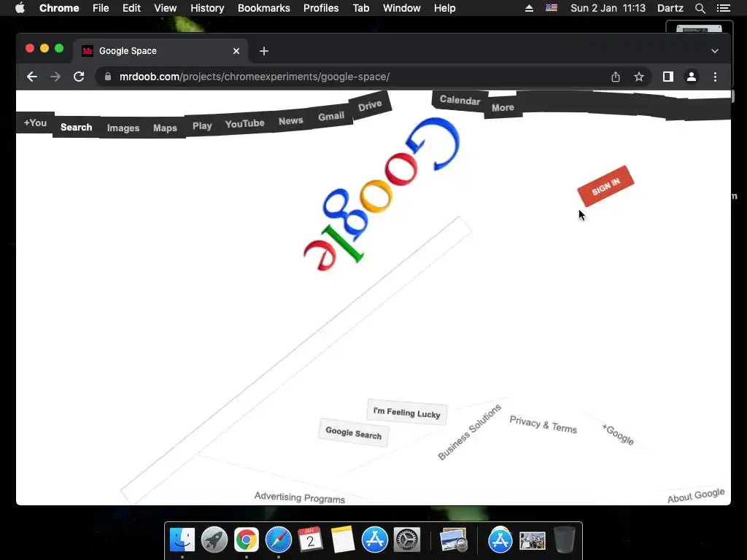Open the Business Solutions link

click(x=469, y=432)
